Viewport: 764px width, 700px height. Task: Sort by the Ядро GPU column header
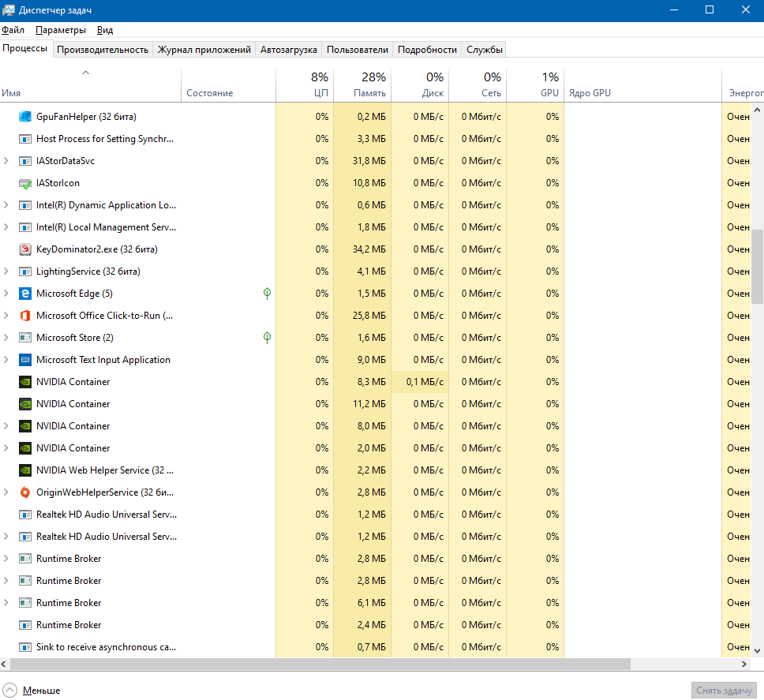[642, 86]
